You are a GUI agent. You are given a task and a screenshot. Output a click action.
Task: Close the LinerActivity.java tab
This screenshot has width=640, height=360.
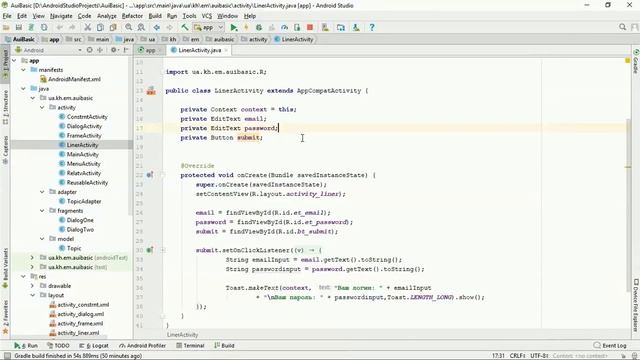point(226,50)
